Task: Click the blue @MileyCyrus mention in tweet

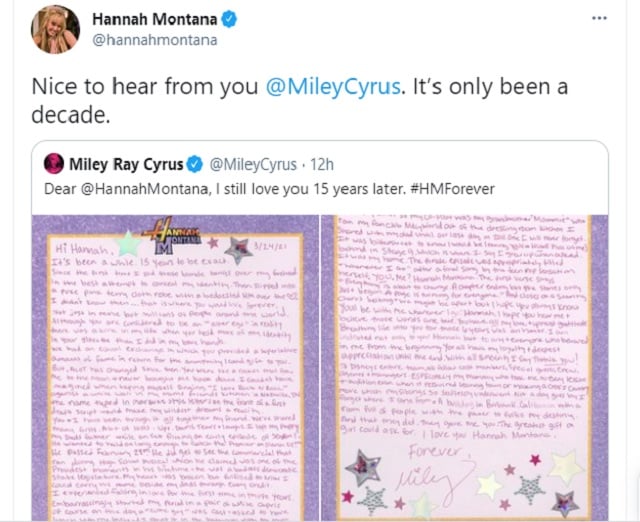Action: click(x=333, y=87)
